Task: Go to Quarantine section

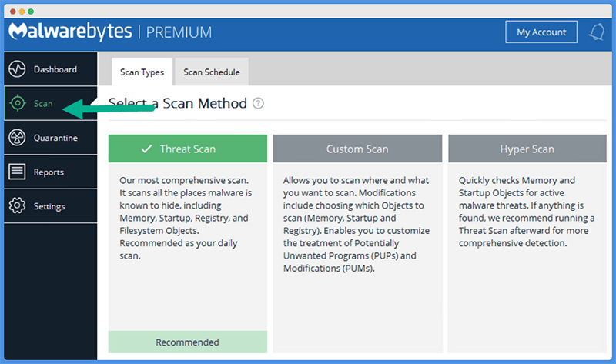Action: point(51,138)
